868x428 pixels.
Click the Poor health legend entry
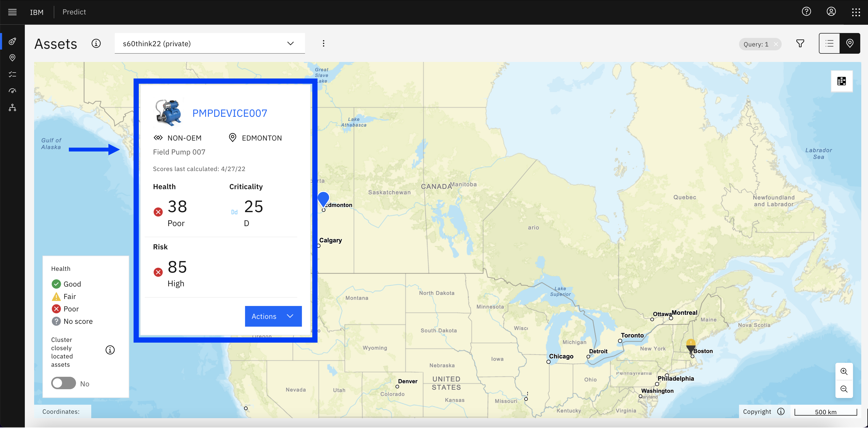[65, 309]
